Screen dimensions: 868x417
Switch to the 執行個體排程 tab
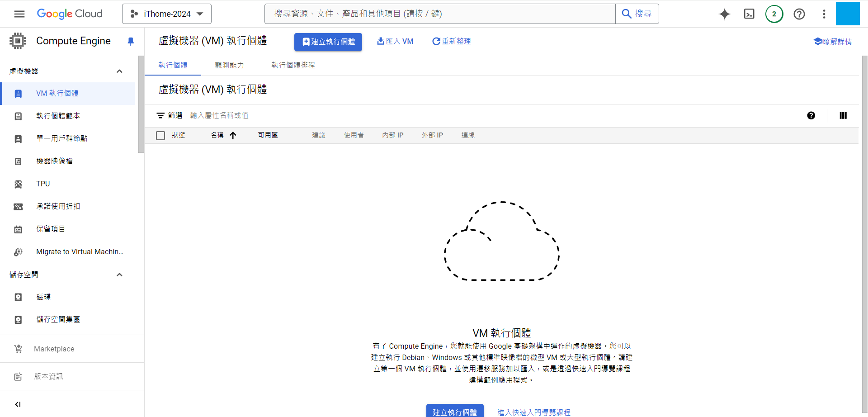(x=293, y=65)
